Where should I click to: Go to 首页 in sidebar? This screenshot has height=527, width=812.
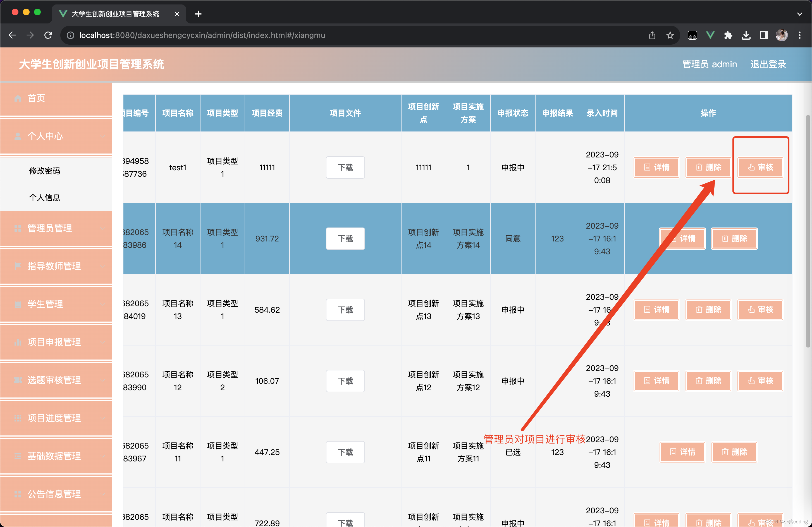36,98
